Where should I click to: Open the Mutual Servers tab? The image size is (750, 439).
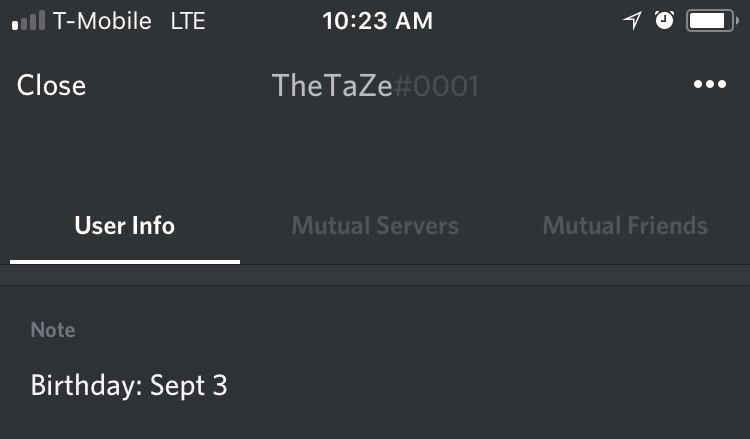(375, 226)
